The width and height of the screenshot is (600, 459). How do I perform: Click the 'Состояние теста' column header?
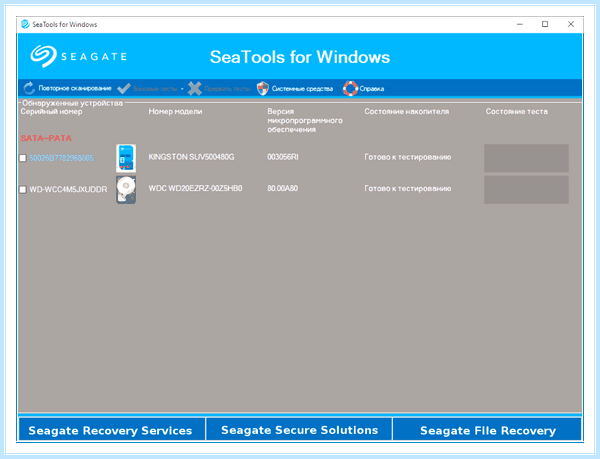point(517,112)
